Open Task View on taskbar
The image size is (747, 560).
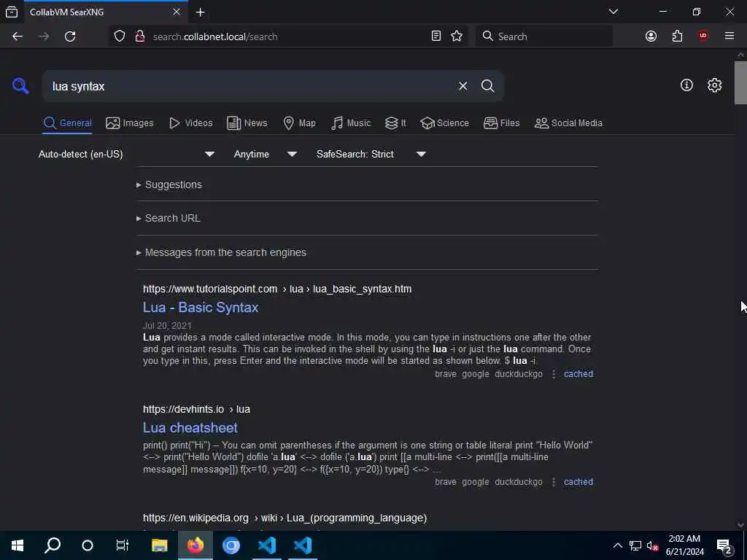coord(123,545)
